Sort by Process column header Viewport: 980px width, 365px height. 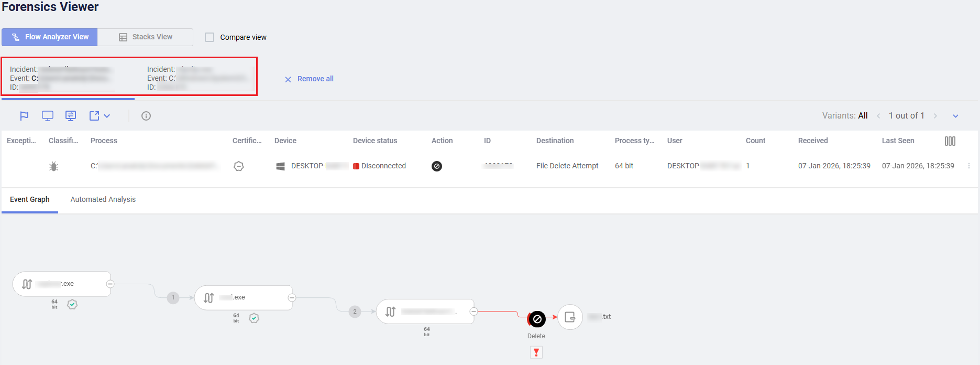pos(104,141)
